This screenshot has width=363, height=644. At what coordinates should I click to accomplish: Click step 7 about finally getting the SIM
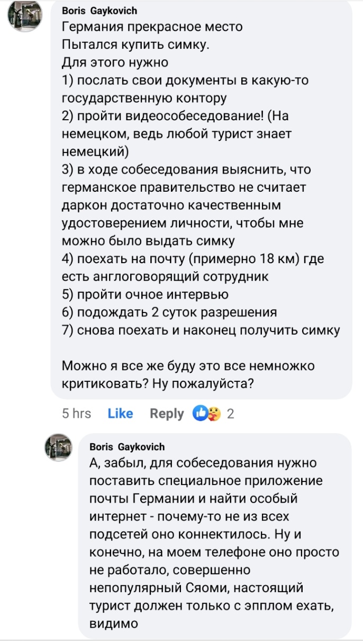(201, 330)
